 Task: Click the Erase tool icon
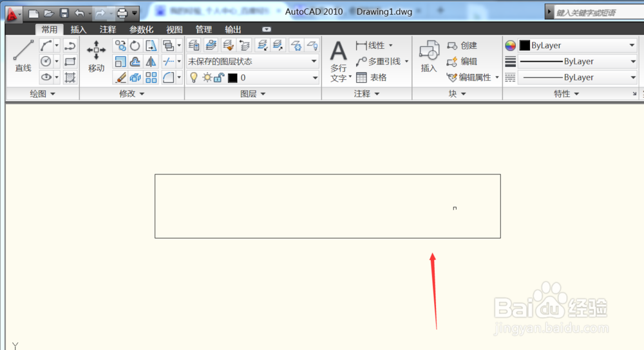[x=120, y=77]
